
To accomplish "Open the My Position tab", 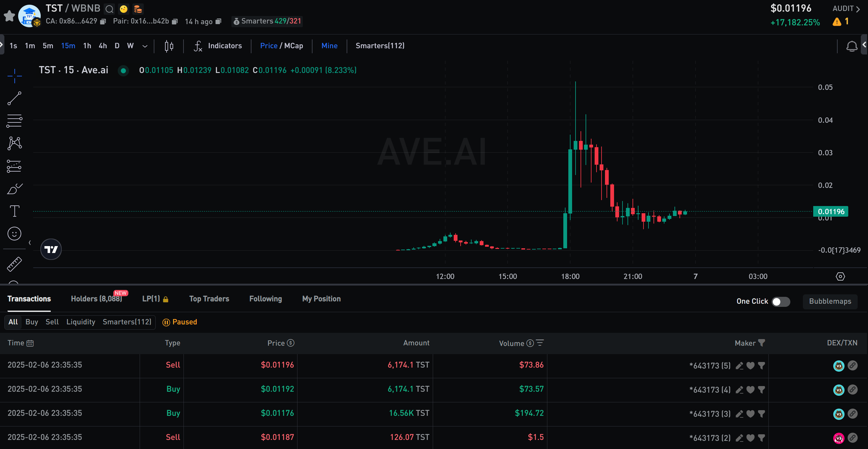I will tap(322, 299).
